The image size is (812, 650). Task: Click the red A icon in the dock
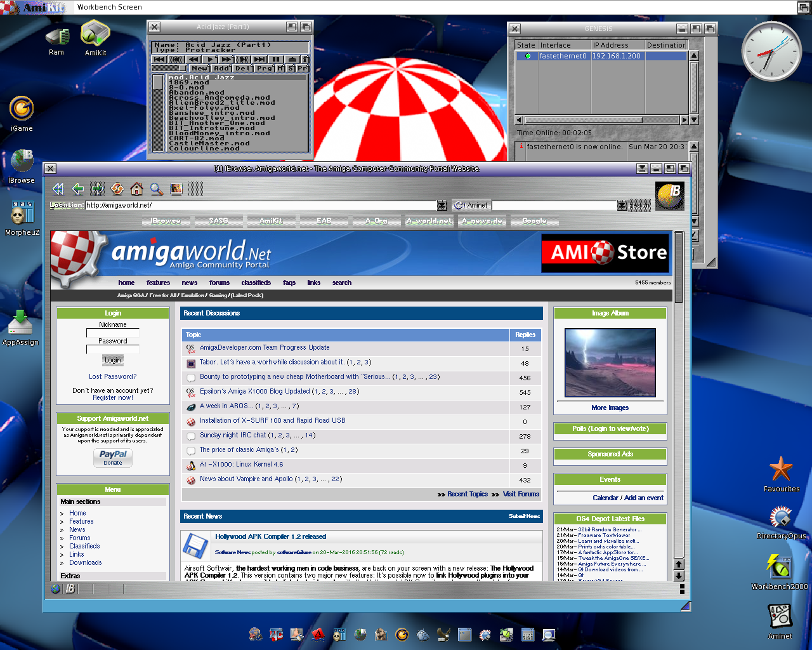pos(318,634)
